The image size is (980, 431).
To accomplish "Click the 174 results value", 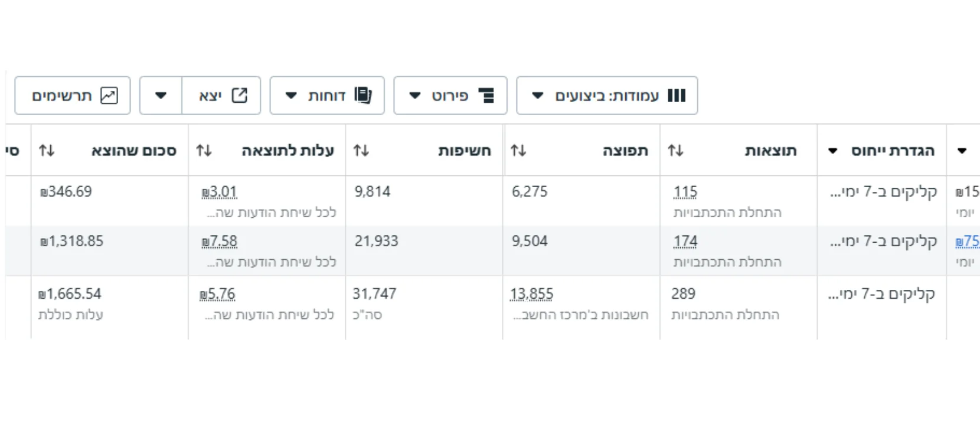I will (x=685, y=241).
